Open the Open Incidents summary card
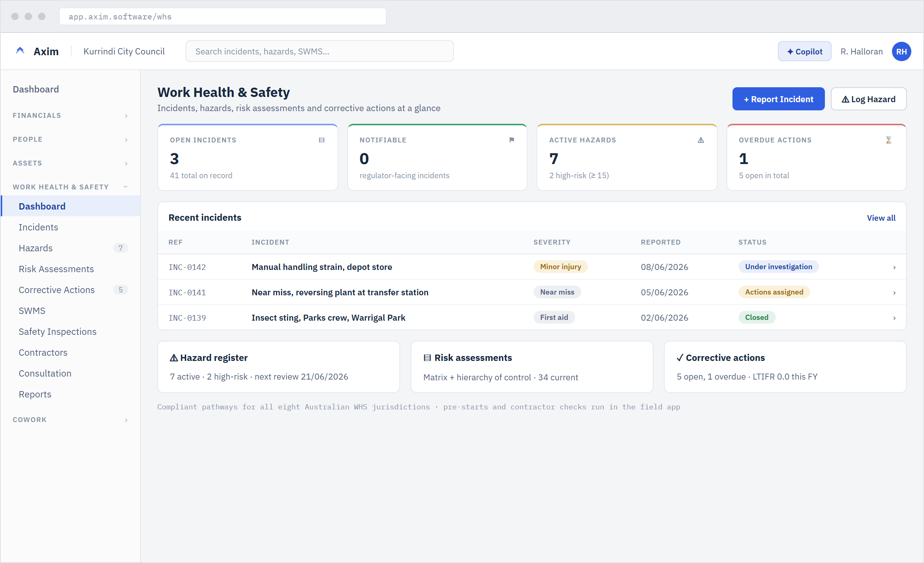The width and height of the screenshot is (924, 563). point(247,157)
